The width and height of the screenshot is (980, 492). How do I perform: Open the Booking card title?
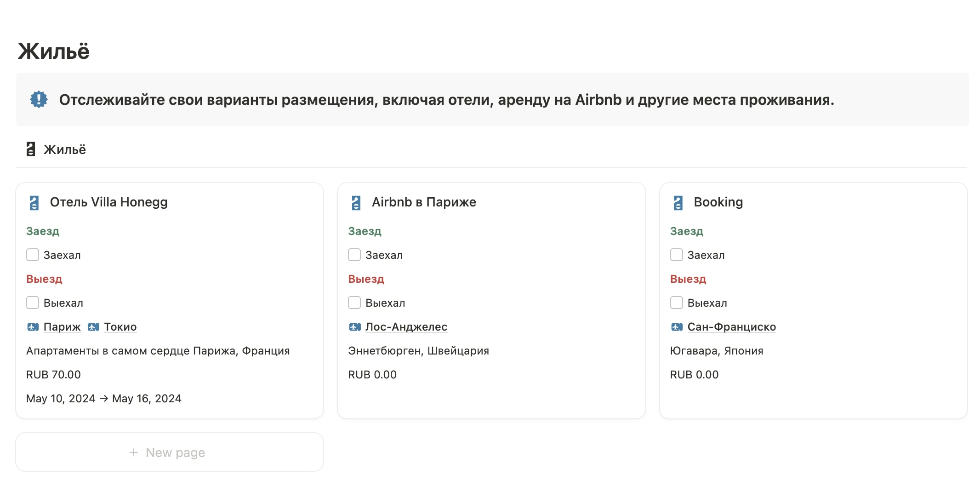(x=718, y=202)
